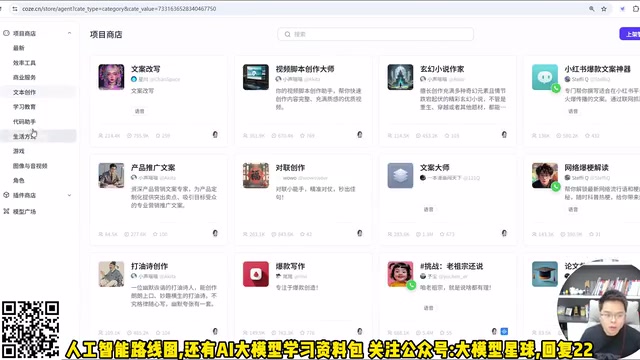Open the 小红书爆款文案神器 avatar icon

tap(544, 77)
